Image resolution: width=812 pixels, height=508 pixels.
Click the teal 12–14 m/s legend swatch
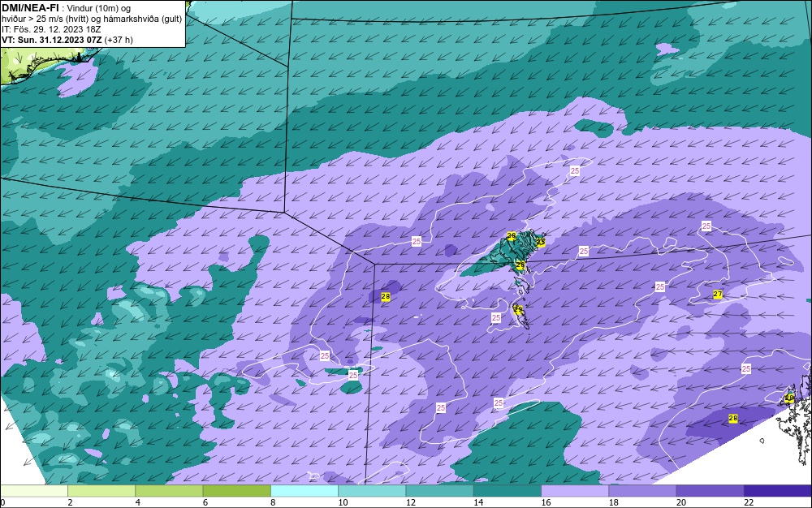(x=439, y=491)
